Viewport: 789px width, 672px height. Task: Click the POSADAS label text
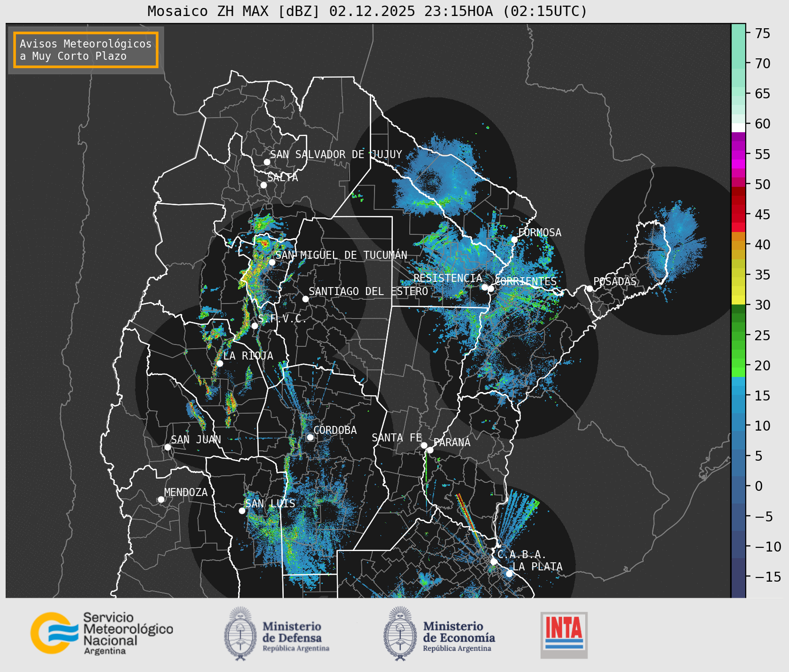point(615,281)
